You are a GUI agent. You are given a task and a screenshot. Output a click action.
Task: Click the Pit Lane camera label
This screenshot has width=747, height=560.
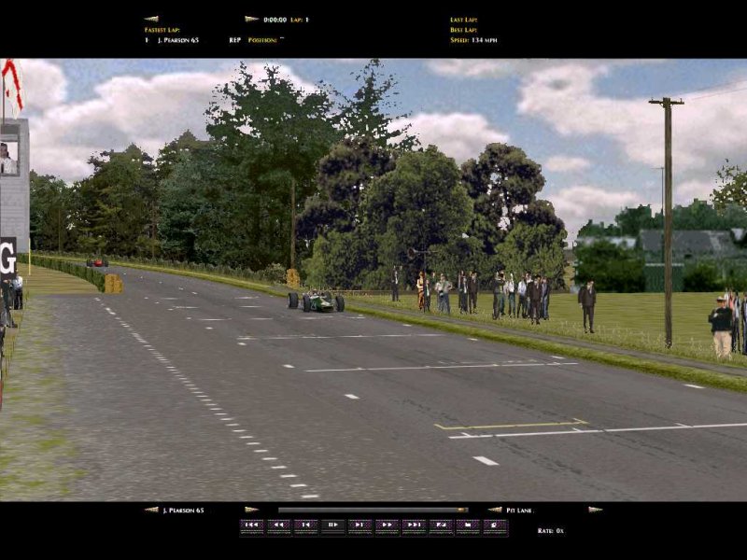coord(519,510)
